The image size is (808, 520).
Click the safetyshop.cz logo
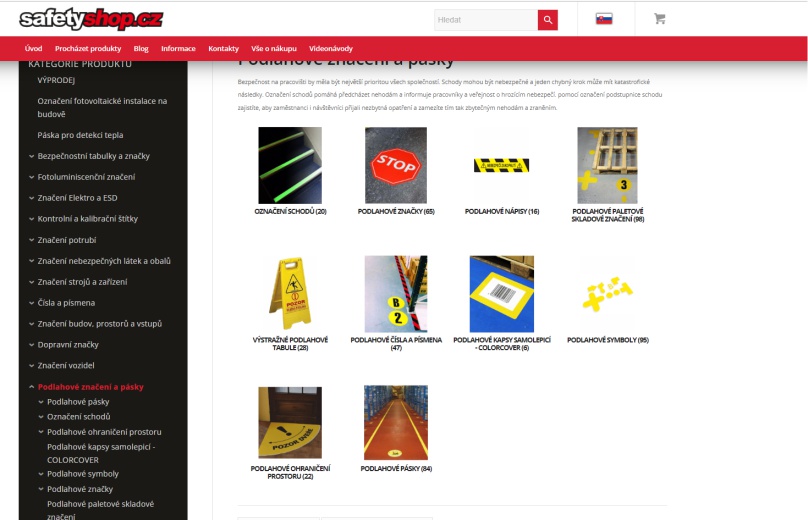pos(91,20)
